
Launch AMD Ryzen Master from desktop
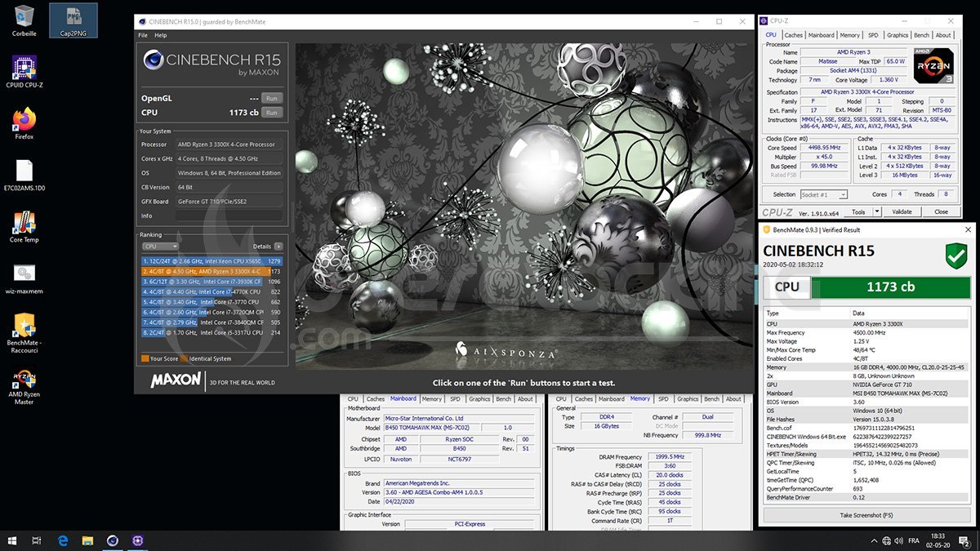click(24, 387)
